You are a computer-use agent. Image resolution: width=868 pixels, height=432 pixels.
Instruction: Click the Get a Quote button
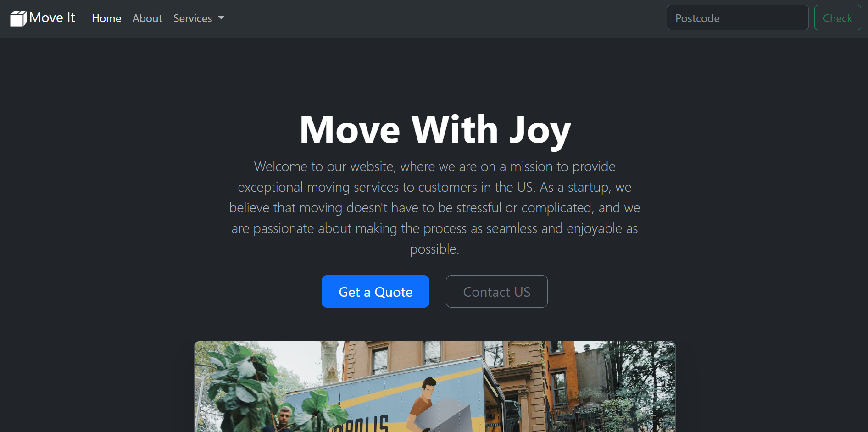tap(375, 292)
